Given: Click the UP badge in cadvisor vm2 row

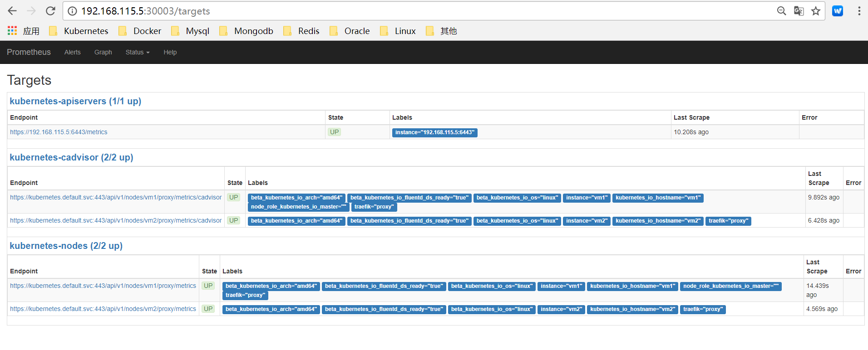Looking at the screenshot, I should tap(233, 220).
